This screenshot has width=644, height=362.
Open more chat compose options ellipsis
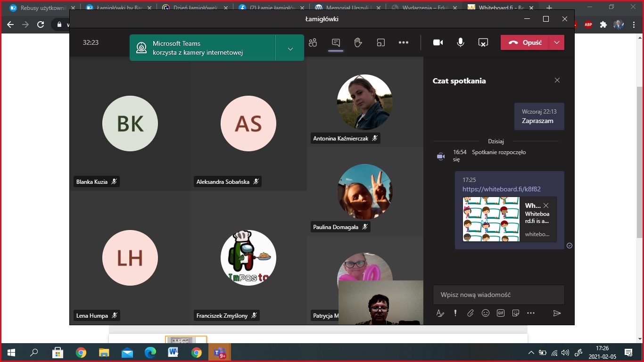(x=531, y=313)
